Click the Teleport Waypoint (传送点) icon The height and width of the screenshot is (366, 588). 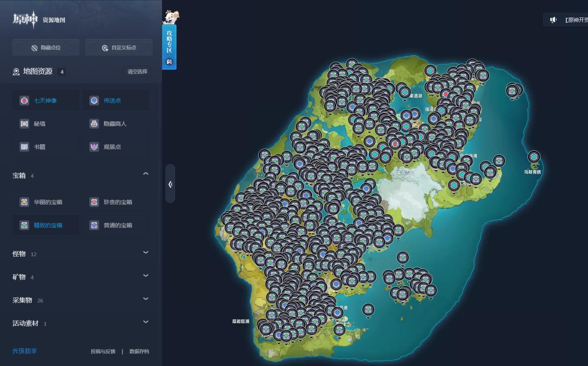click(x=94, y=100)
